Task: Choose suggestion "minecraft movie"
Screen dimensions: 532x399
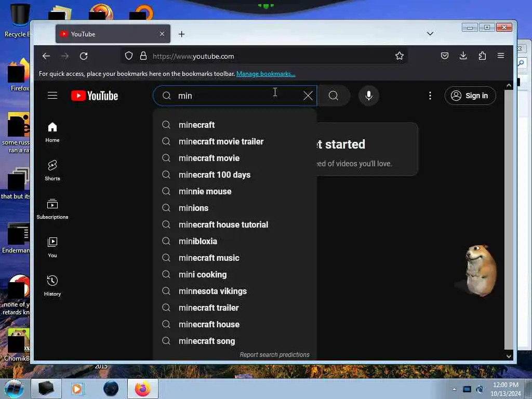Action: point(235,158)
